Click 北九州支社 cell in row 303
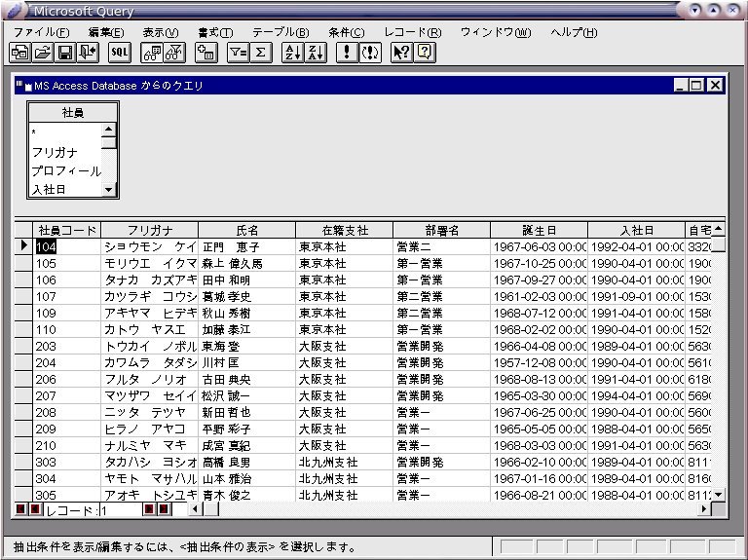This screenshot has width=748, height=560. pyautogui.click(x=345, y=463)
